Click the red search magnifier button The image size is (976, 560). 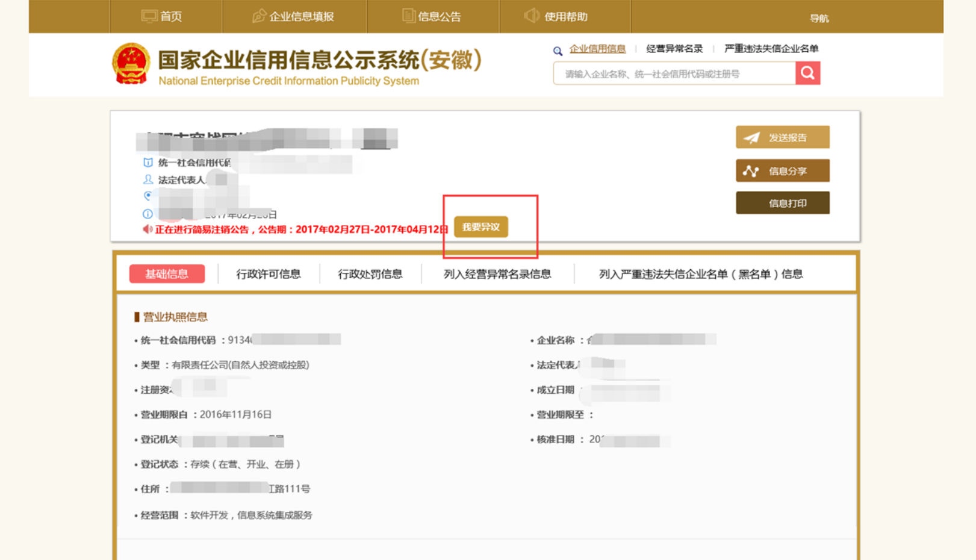click(x=807, y=73)
